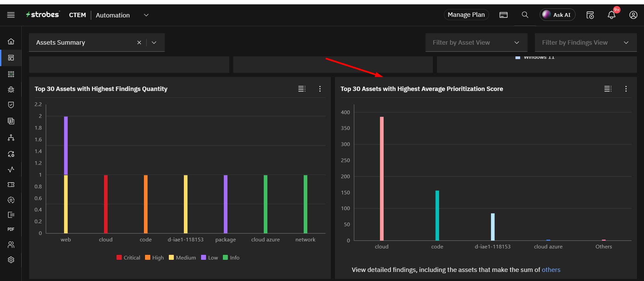
Task: Expand the Assets Summary dropdown chevron
Action: click(154, 43)
